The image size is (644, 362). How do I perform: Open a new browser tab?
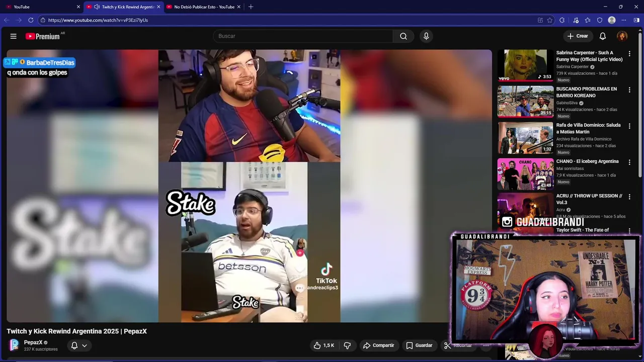pos(251,7)
